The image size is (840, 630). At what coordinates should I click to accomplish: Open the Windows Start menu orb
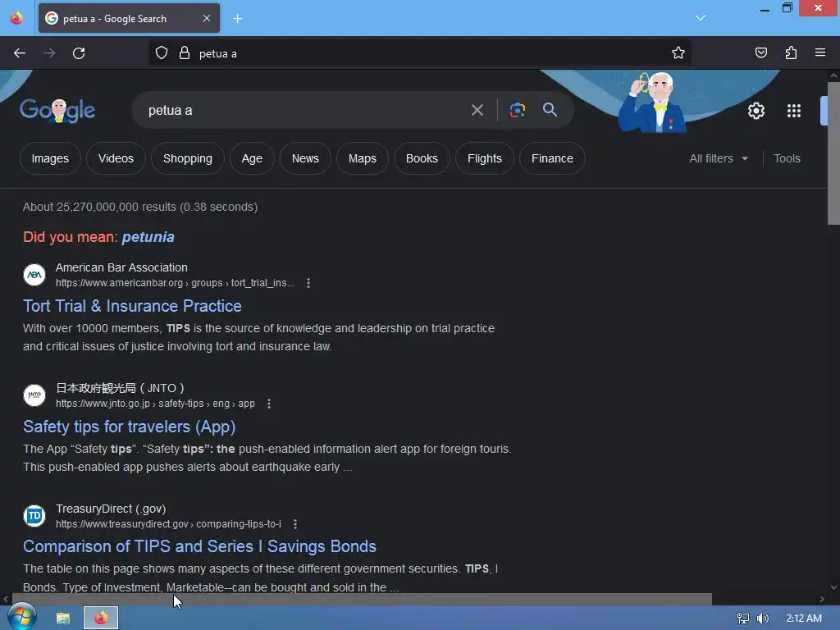21,617
